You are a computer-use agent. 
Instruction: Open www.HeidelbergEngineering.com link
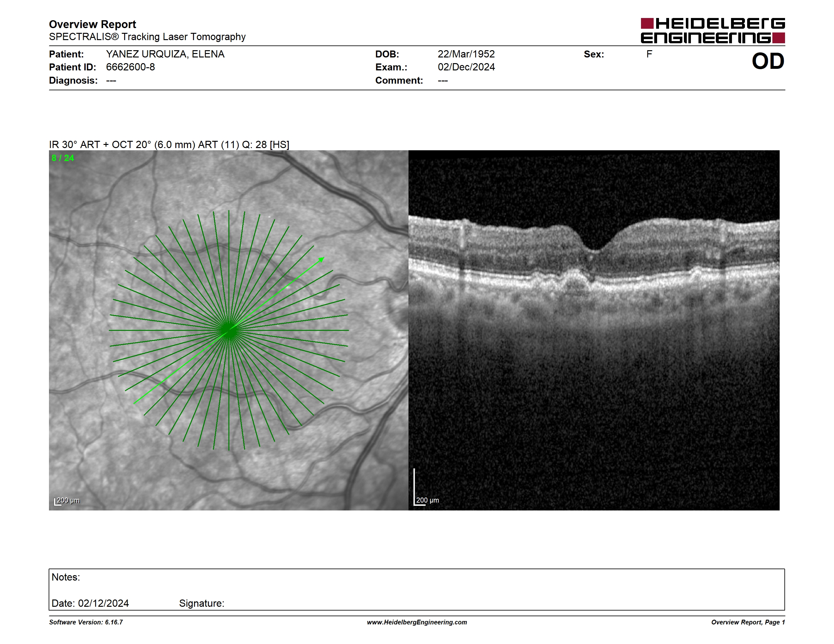click(x=417, y=622)
